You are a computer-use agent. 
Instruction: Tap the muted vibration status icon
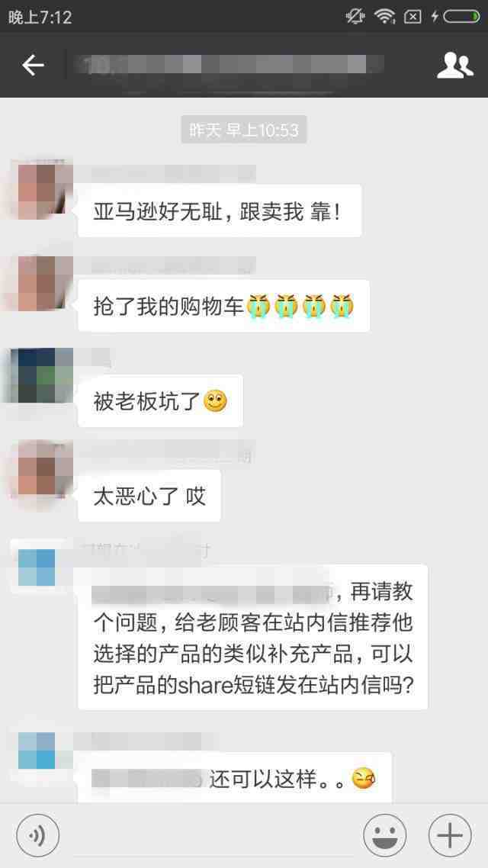(355, 17)
